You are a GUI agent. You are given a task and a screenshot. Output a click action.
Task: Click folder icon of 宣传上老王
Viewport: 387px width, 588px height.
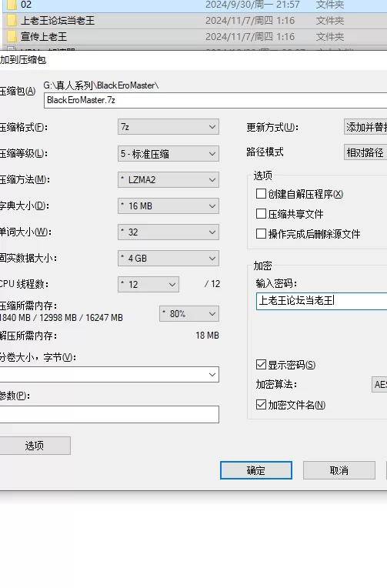[x=12, y=36]
